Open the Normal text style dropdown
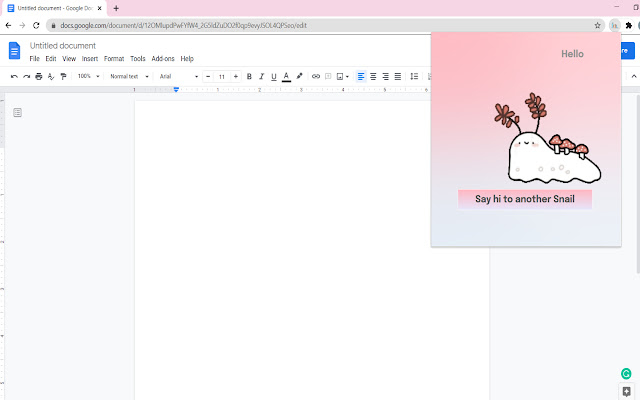 coord(129,76)
